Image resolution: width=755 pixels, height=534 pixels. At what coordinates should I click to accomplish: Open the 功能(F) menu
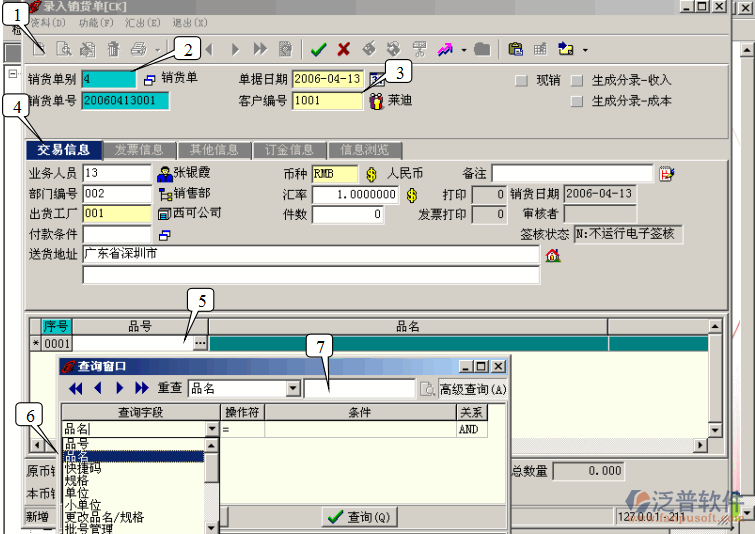point(96,23)
